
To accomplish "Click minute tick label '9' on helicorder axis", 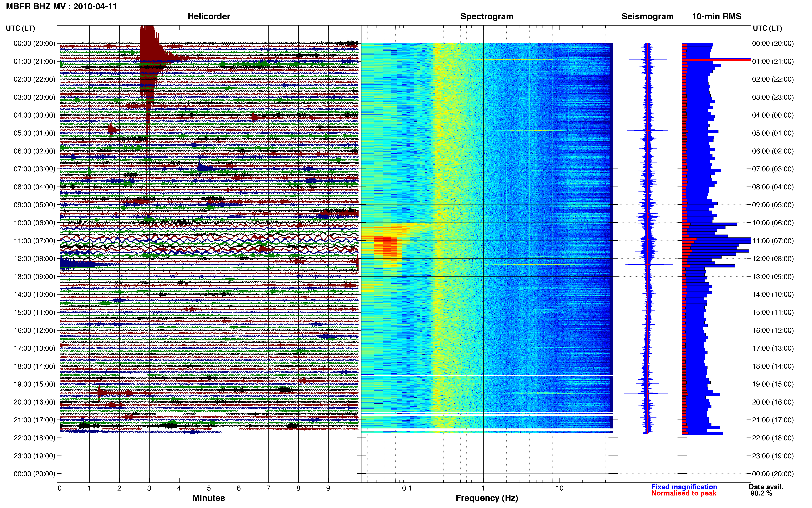I will 328,488.
